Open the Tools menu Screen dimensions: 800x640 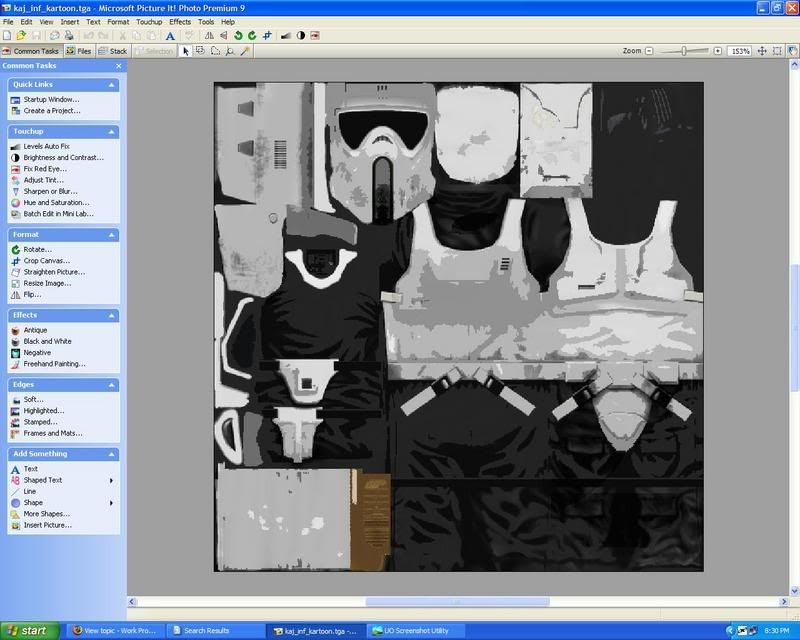coord(206,22)
